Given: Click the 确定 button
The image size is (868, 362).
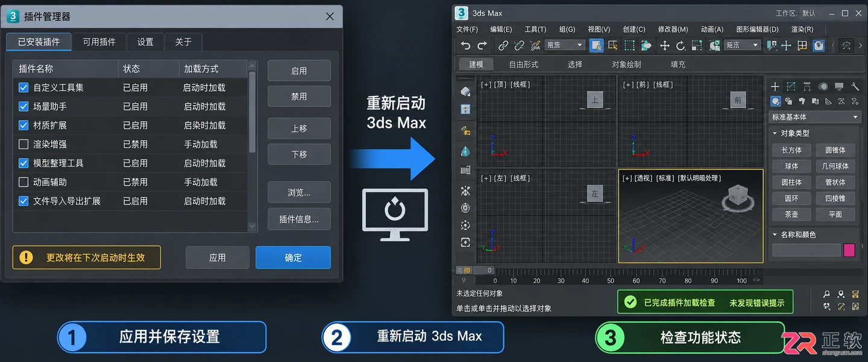Looking at the screenshot, I should pos(293,258).
